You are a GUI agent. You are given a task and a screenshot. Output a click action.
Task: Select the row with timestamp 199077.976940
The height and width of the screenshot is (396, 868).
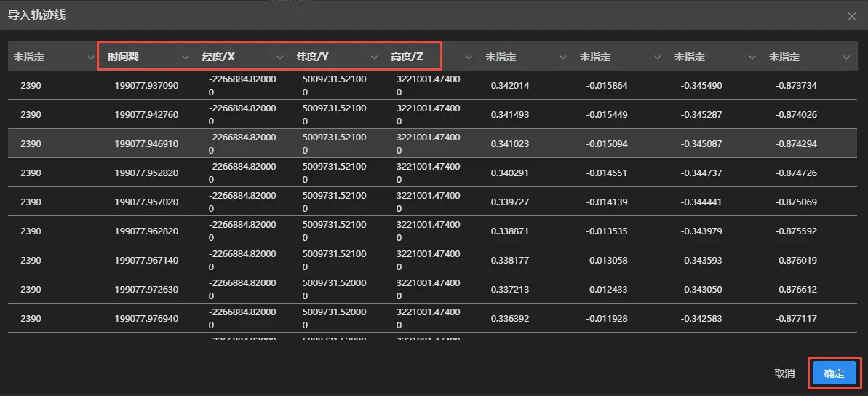146,319
